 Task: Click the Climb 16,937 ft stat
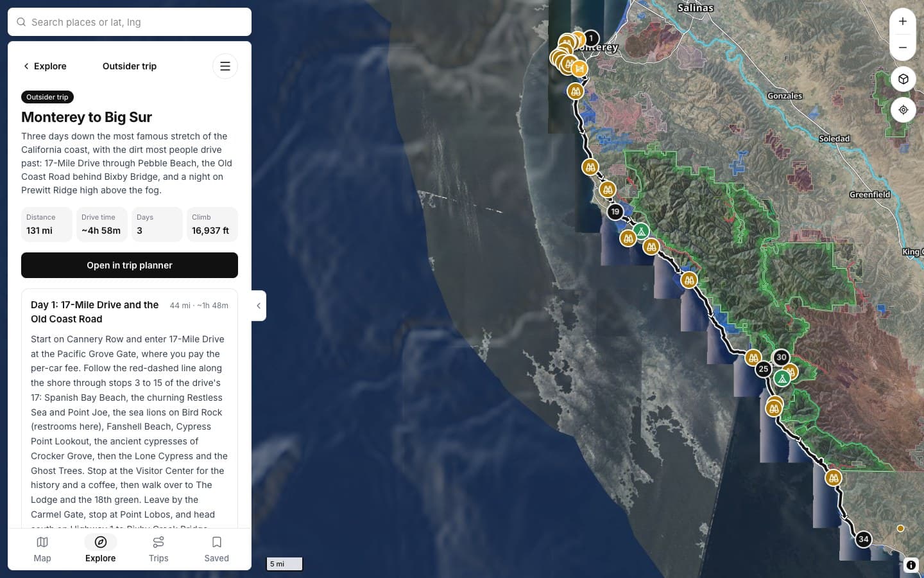pyautogui.click(x=212, y=224)
